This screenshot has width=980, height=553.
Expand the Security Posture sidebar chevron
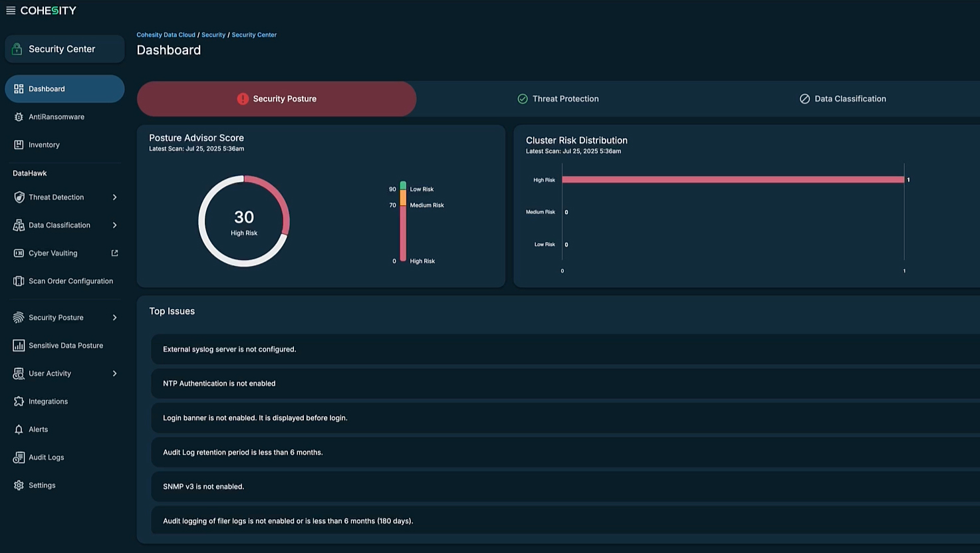[x=114, y=318]
